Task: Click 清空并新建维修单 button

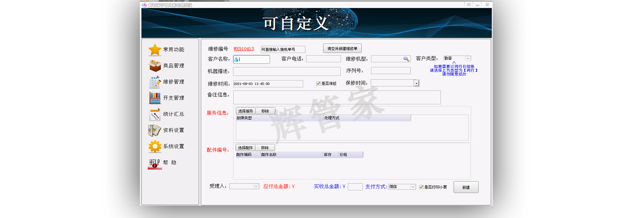Action: pos(342,48)
